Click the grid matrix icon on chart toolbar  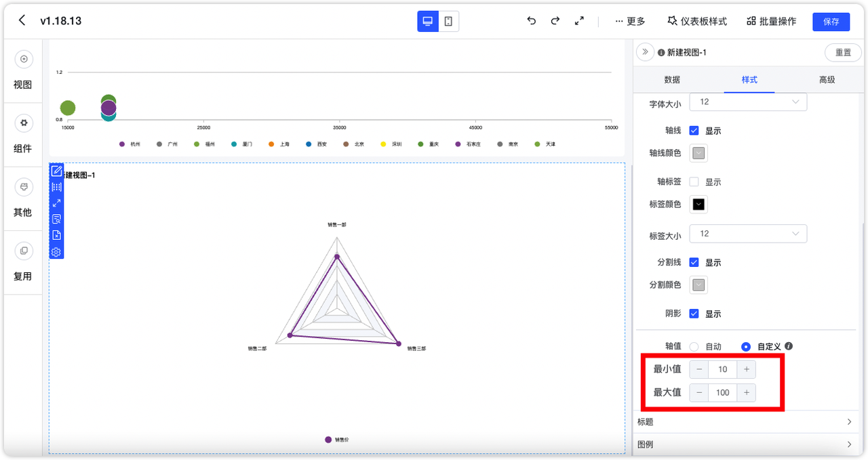[56, 187]
